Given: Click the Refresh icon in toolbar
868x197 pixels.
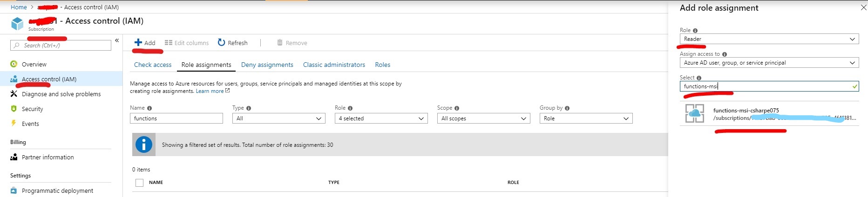Looking at the screenshot, I should click(x=222, y=43).
